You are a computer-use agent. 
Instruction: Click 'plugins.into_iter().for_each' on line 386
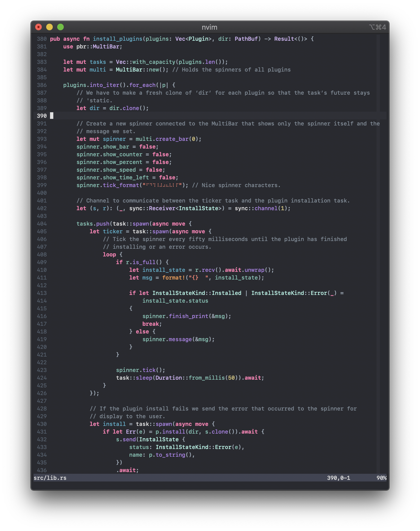pyautogui.click(x=109, y=85)
